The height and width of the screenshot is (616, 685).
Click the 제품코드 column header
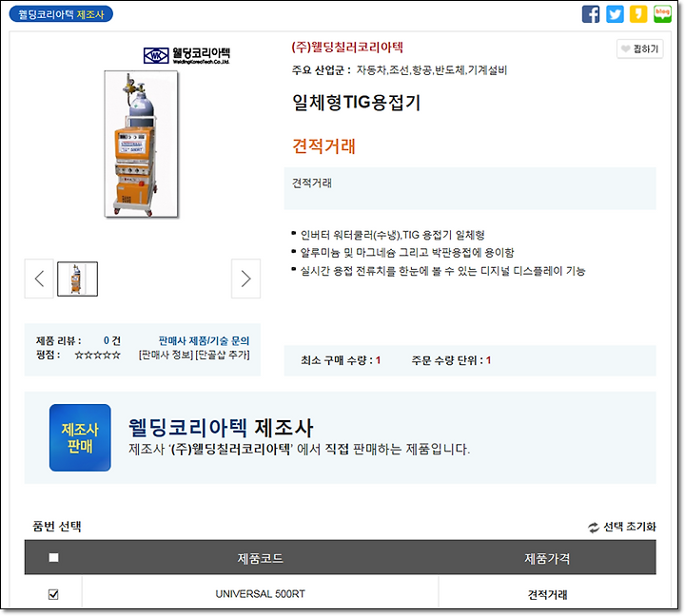pyautogui.click(x=261, y=558)
